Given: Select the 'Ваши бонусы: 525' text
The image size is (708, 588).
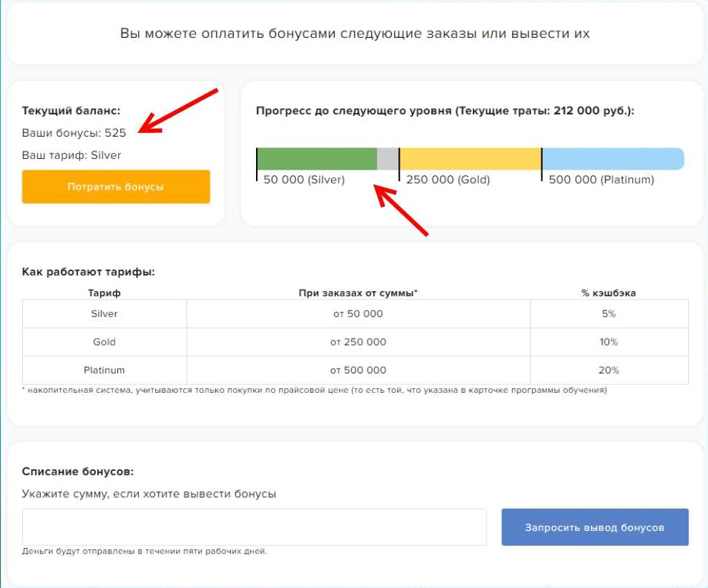Looking at the screenshot, I should [x=74, y=133].
